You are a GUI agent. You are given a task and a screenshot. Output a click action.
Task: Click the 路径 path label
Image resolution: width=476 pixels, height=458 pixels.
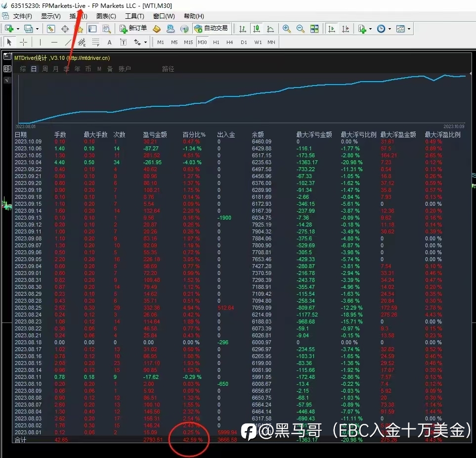tap(168, 69)
